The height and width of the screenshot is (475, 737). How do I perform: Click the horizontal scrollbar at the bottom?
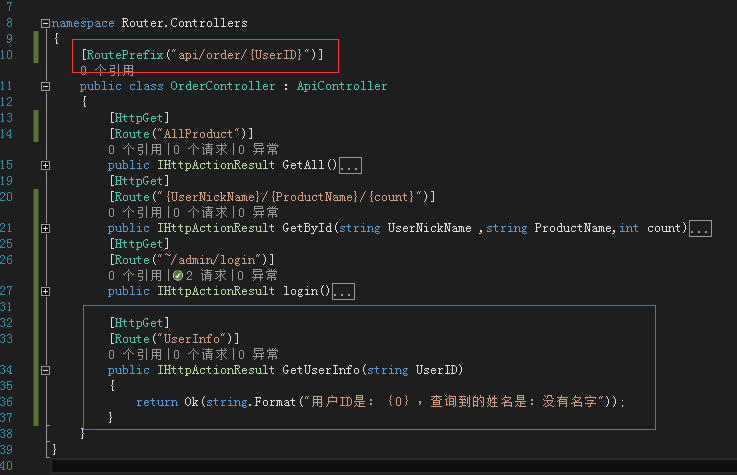[394, 467]
